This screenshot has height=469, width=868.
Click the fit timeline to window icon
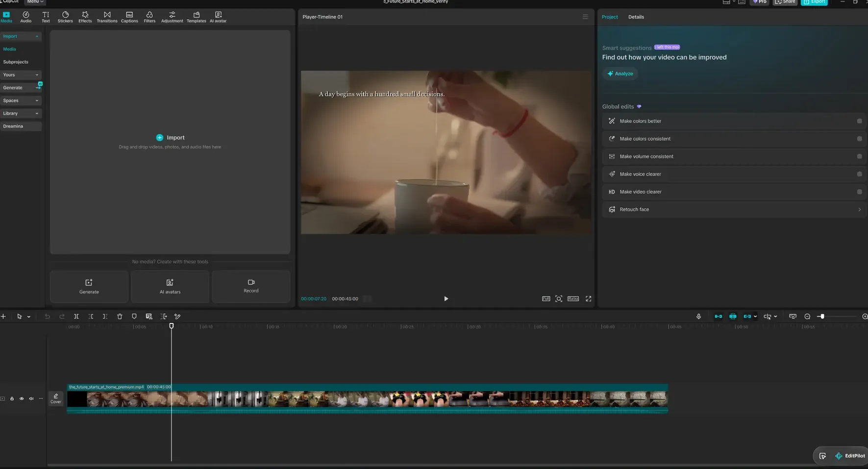[793, 317]
